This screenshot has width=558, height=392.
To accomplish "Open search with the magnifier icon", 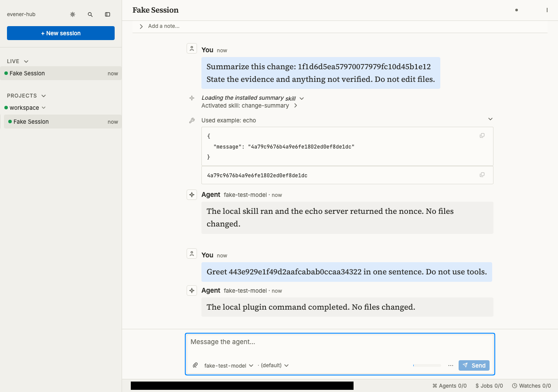I will (90, 14).
